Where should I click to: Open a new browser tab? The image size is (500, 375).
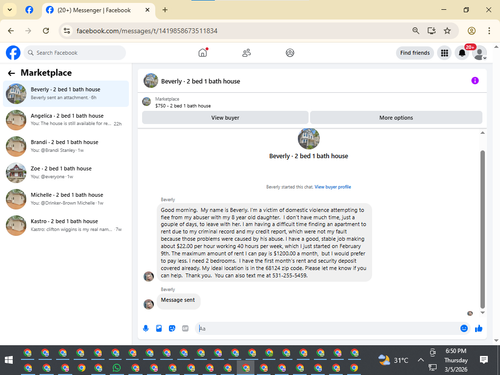click(x=165, y=10)
